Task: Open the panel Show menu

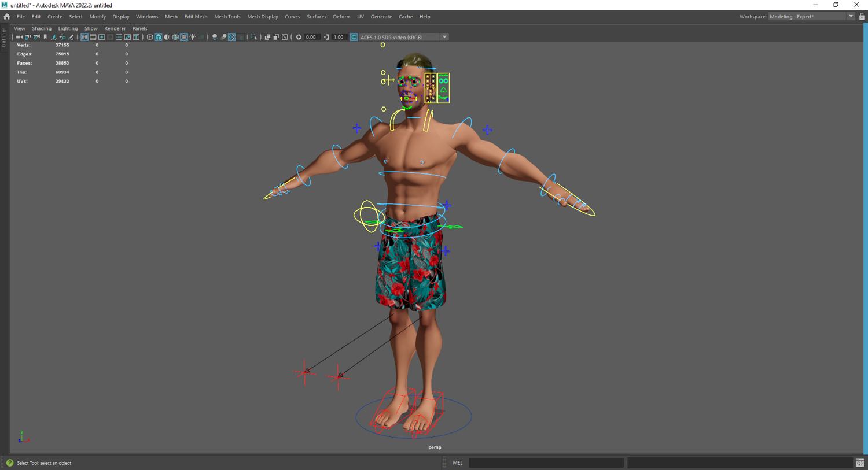Action: [91, 28]
